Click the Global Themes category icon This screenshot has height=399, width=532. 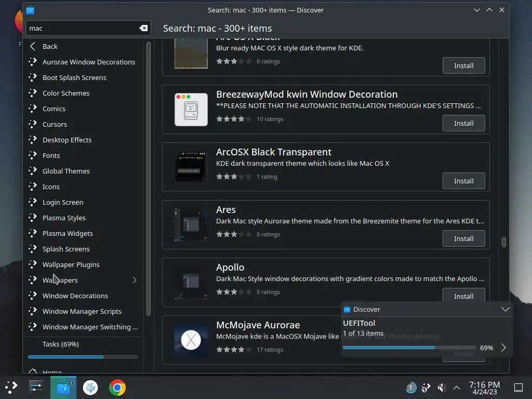(x=33, y=171)
